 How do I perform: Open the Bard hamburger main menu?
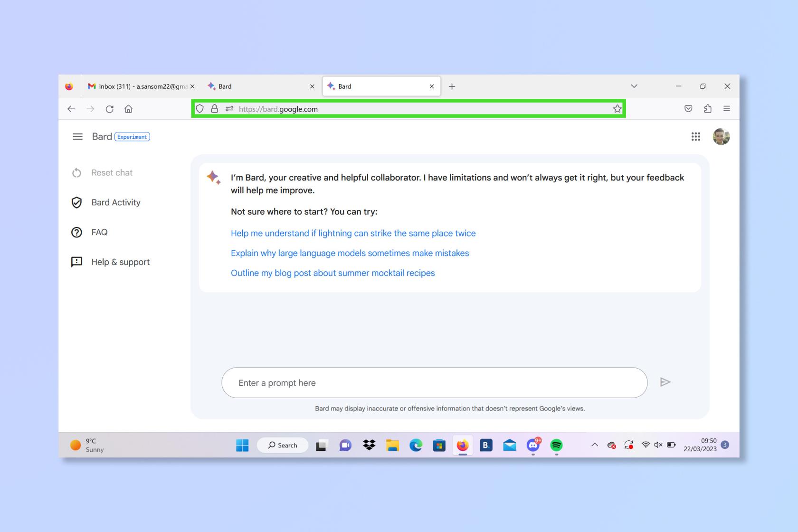pos(77,137)
